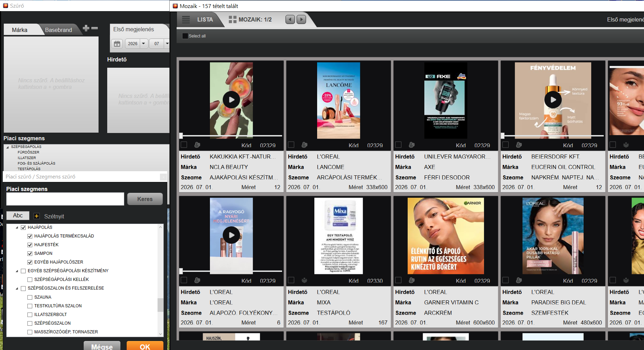Image resolution: width=644 pixels, height=350 pixels.
Task: Collapse the HAJÁPOLÁS tree node
Action: pyautogui.click(x=17, y=228)
